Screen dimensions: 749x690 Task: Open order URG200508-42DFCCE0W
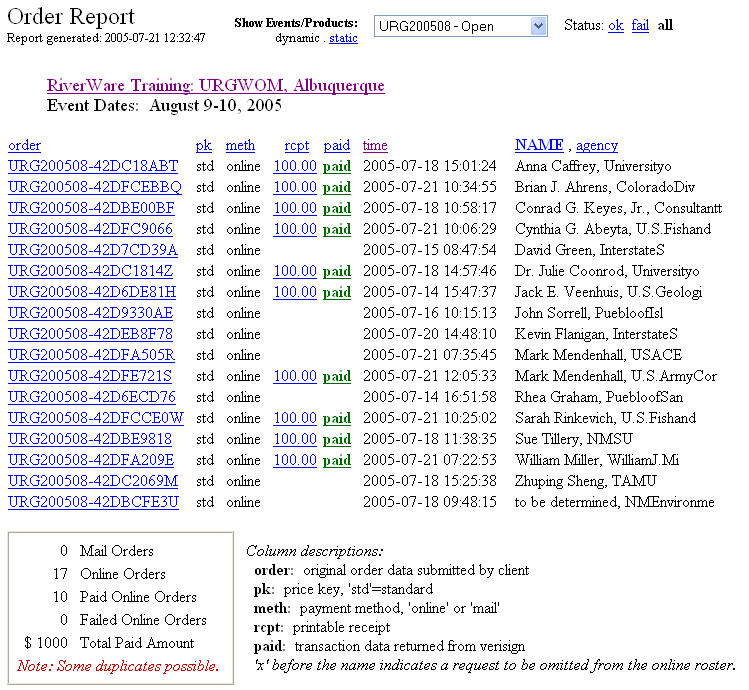pos(96,418)
